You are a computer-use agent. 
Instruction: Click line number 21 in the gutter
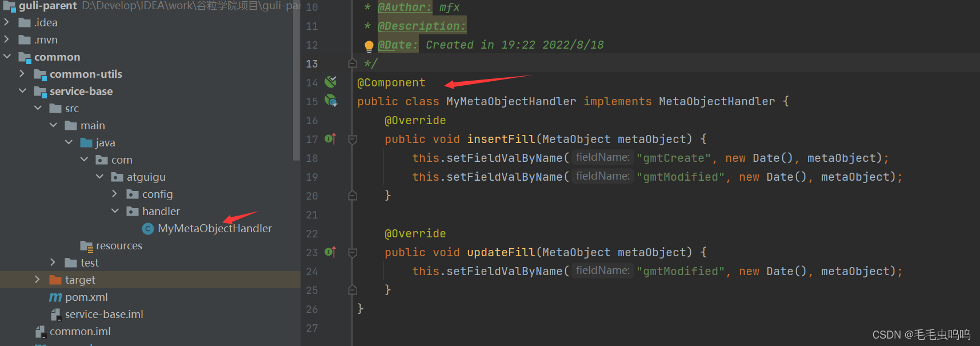coord(312,214)
